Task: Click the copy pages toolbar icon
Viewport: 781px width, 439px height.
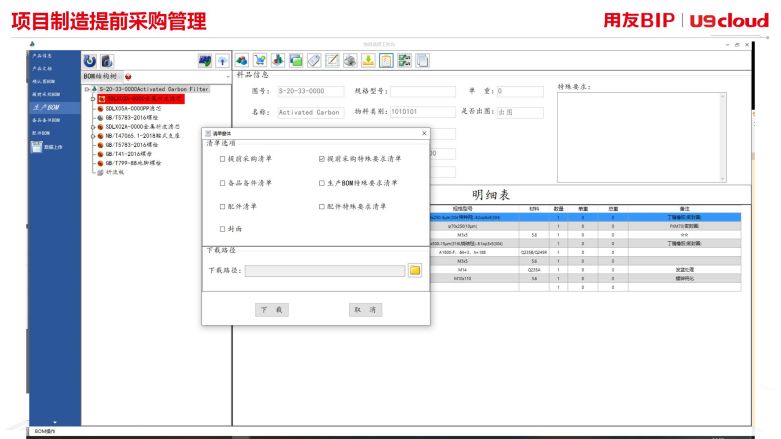Action: [x=422, y=61]
